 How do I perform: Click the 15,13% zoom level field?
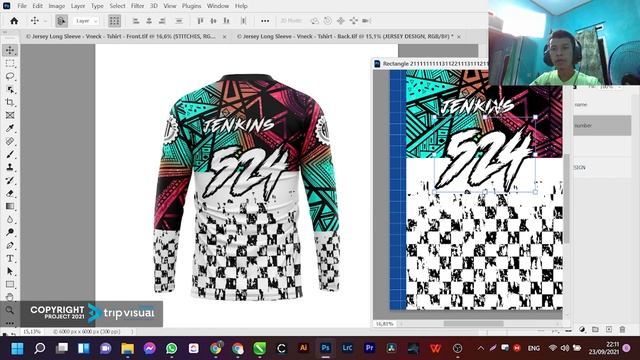pos(32,332)
